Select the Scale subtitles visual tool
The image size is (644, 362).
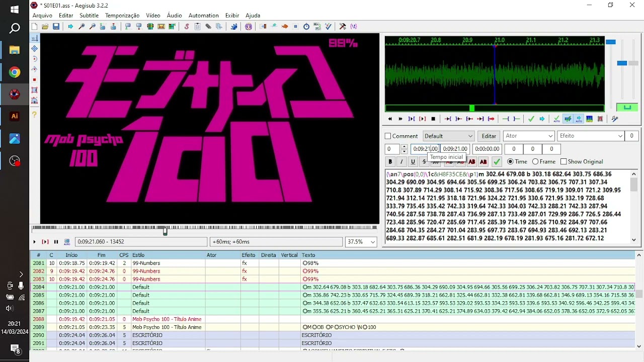point(34,79)
